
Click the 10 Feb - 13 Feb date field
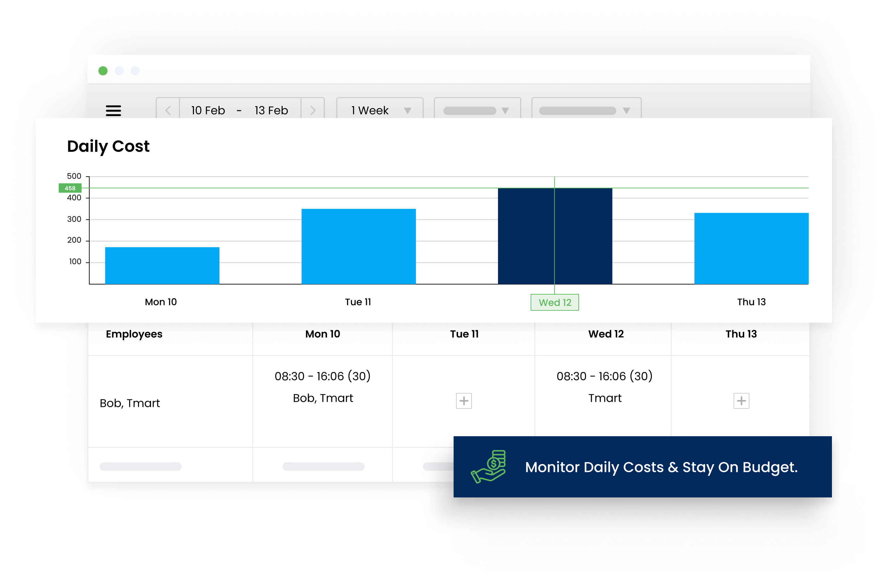240,110
